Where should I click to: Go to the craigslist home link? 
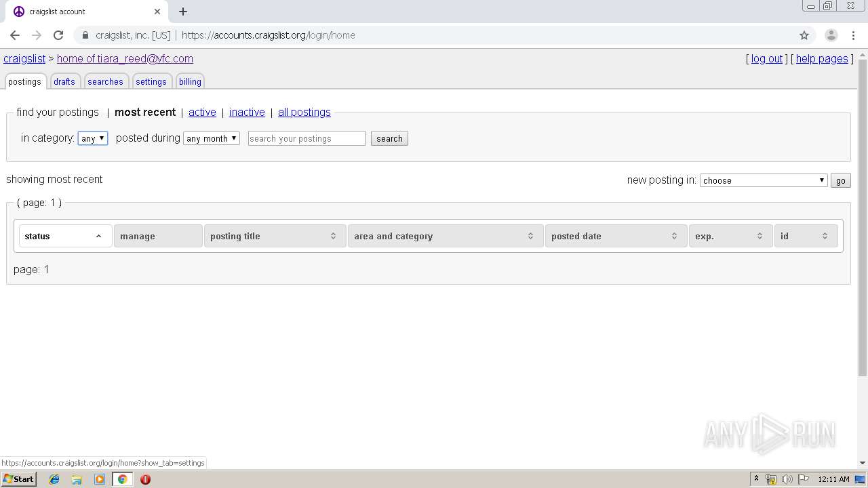click(24, 58)
